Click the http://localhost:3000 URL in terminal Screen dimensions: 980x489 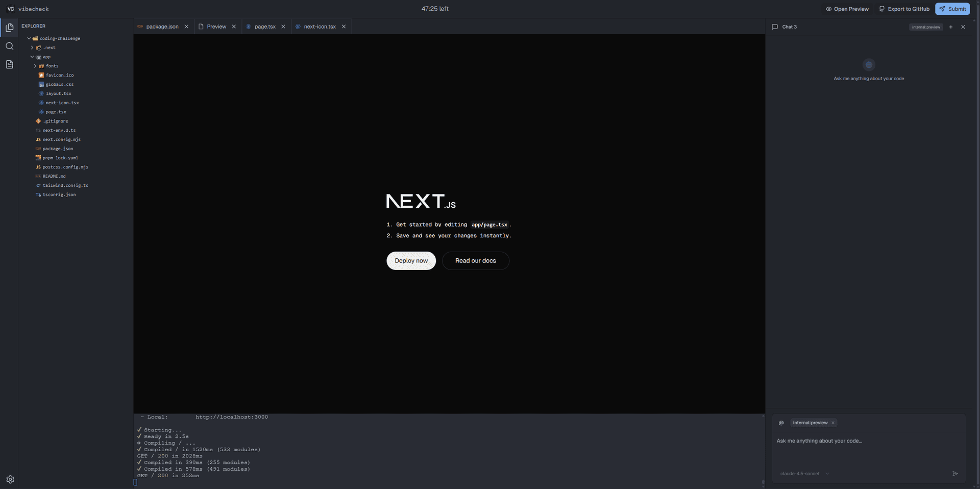pyautogui.click(x=232, y=417)
